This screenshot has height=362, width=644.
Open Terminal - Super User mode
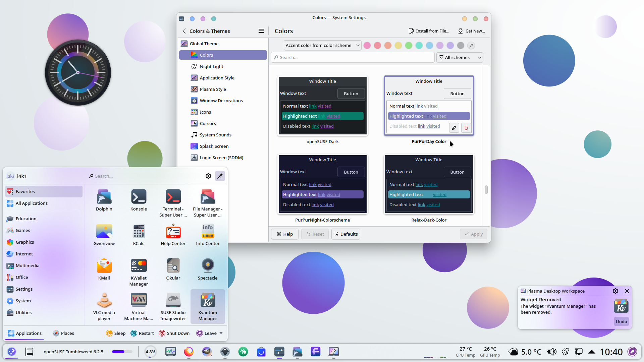point(173,203)
